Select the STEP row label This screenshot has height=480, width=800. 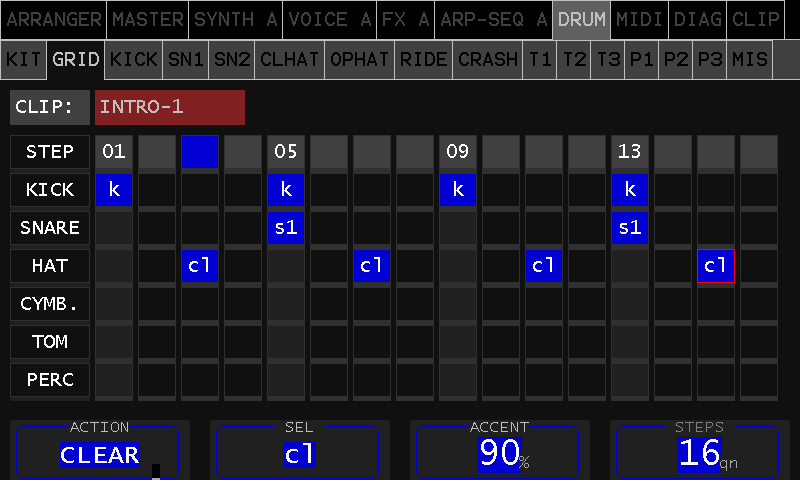[50, 152]
